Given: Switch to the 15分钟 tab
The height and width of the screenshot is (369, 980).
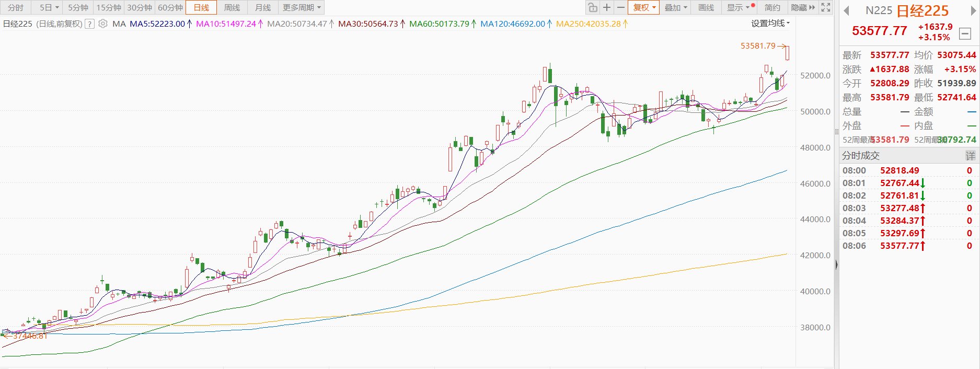Looking at the screenshot, I should point(109,7).
